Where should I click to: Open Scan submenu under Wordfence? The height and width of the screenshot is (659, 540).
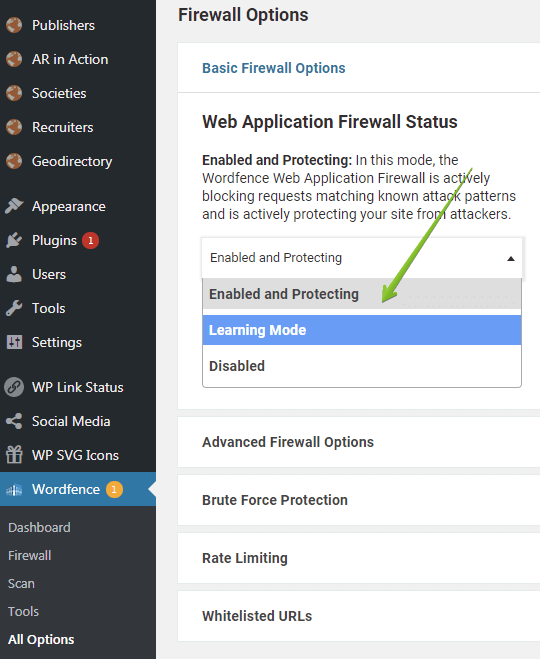21,583
